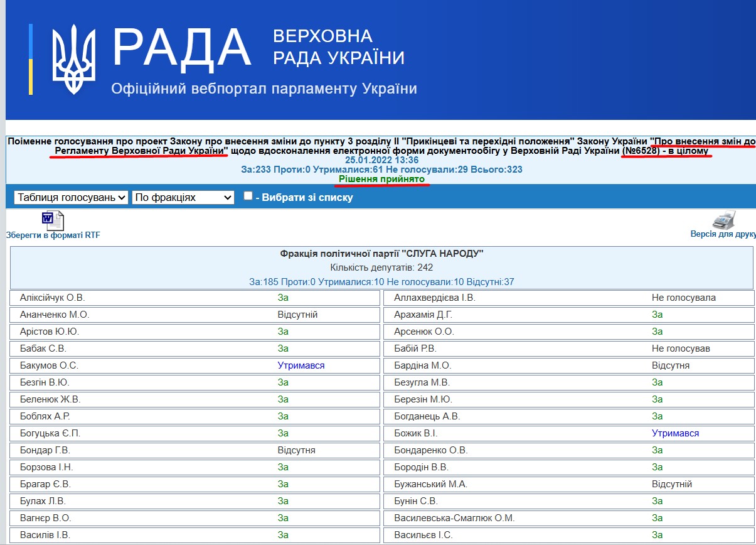Click 'Офіційний вебпортал парламенту України' subtitle
Screen dimensions: 756x545
pyautogui.click(x=264, y=89)
